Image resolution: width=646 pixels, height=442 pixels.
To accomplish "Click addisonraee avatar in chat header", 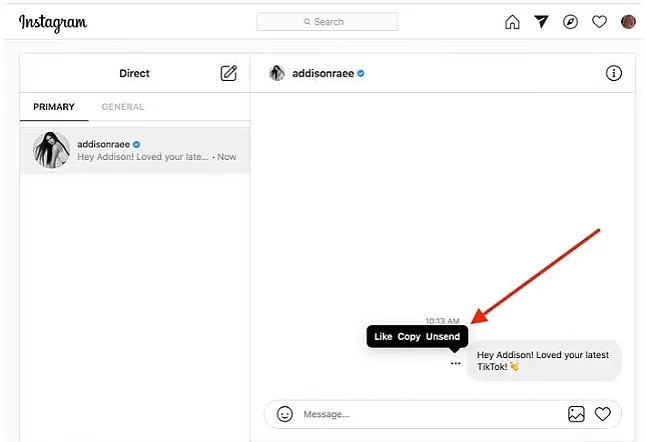I will point(277,73).
